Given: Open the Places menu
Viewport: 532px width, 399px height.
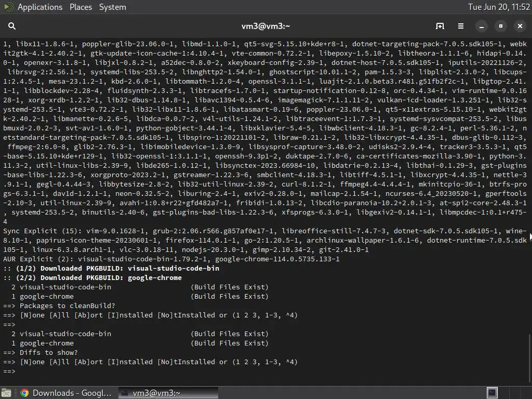Looking at the screenshot, I should pos(81,7).
